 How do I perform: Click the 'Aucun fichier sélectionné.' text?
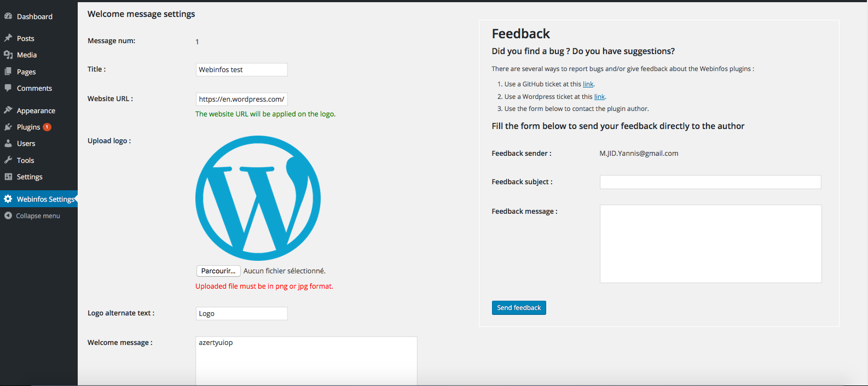(x=285, y=271)
